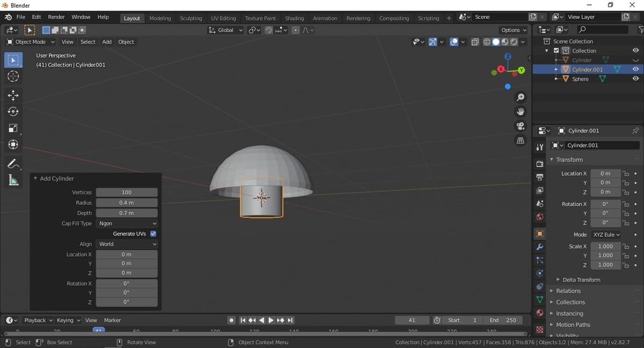Open the Playback popover in timeline
The image size is (644, 348).
(x=38, y=320)
